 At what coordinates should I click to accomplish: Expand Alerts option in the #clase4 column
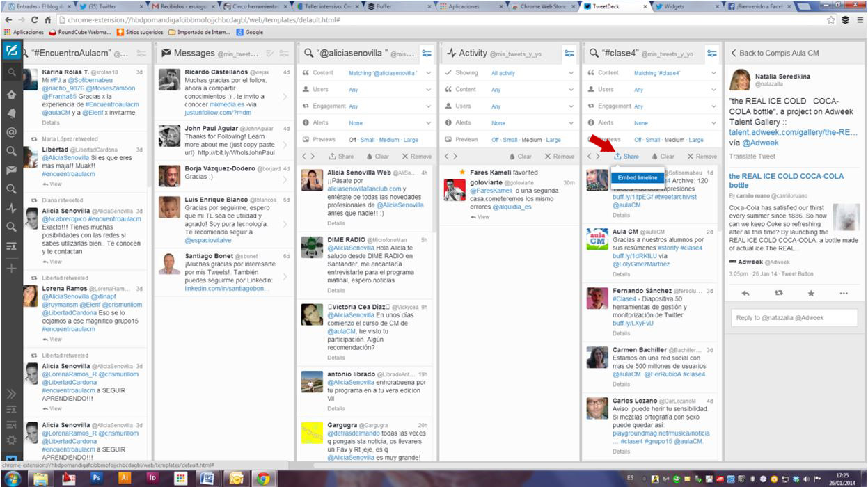tap(713, 123)
